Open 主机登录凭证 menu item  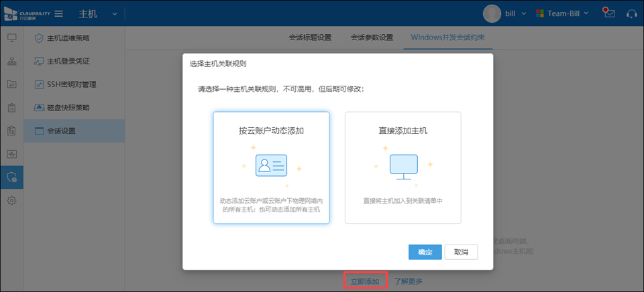74,62
